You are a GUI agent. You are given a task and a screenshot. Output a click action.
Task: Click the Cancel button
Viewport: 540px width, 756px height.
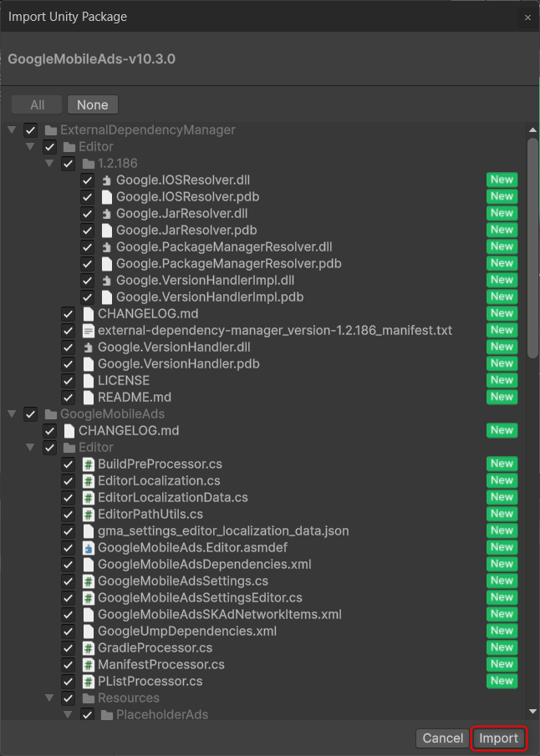[442, 738]
